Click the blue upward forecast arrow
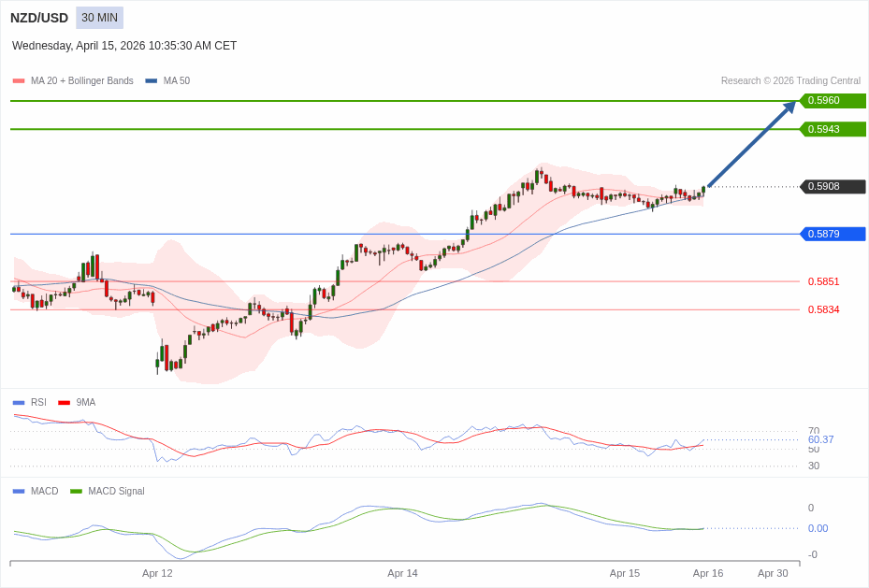Screen dimensions: 869x588 coord(750,145)
